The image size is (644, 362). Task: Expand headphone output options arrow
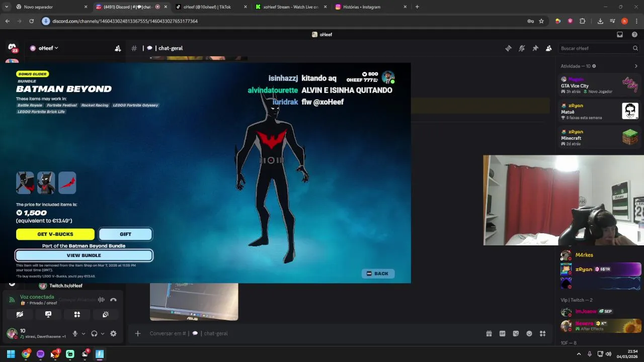pyautogui.click(x=103, y=333)
